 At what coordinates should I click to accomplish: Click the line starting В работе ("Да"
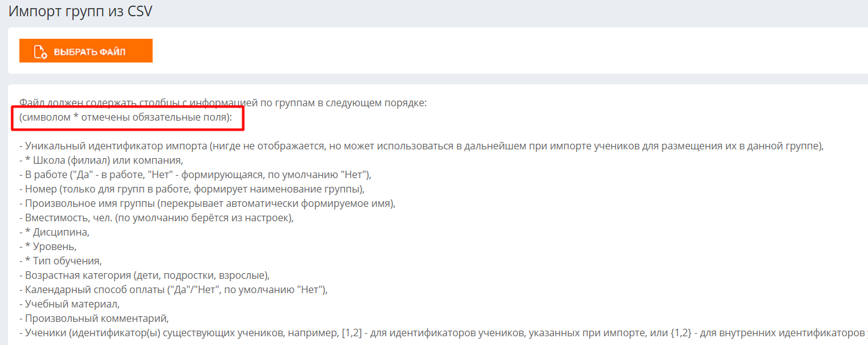point(195,174)
